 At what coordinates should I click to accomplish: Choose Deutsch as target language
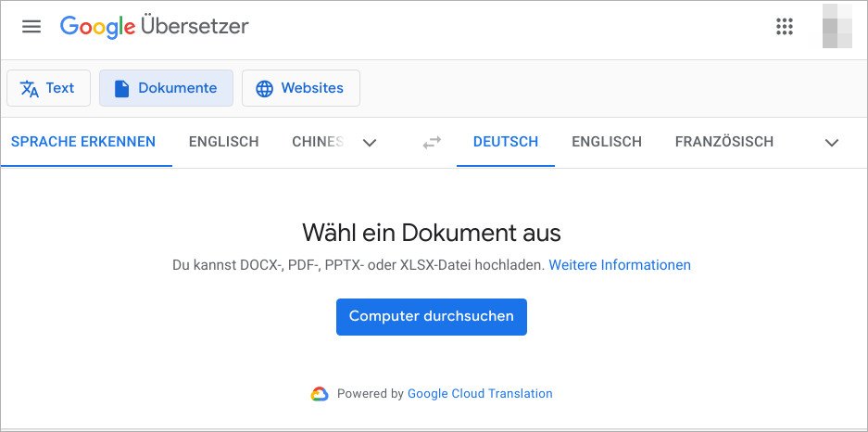coord(506,142)
